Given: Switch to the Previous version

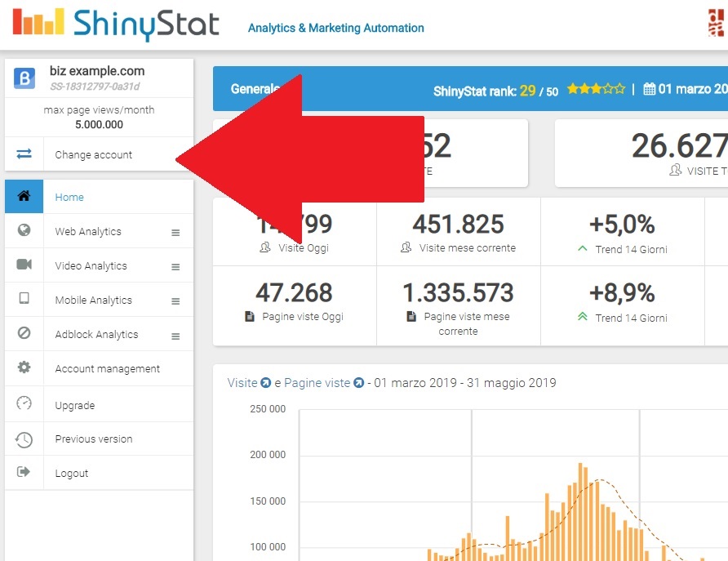Looking at the screenshot, I should coord(99,439).
